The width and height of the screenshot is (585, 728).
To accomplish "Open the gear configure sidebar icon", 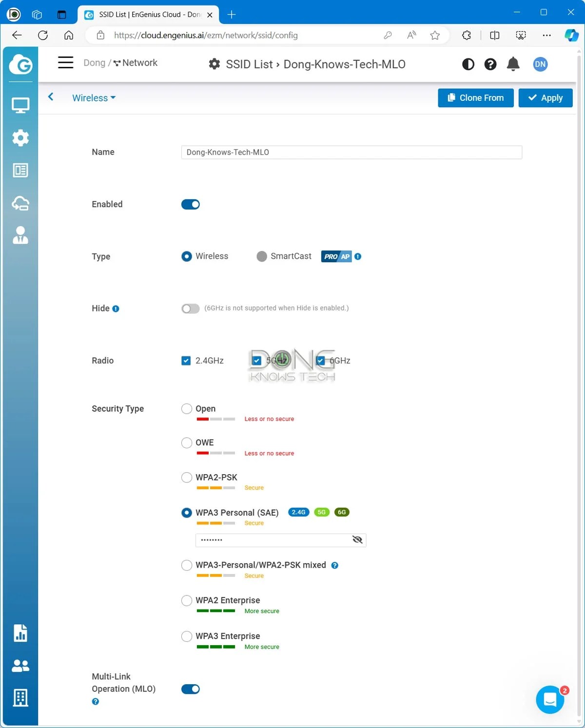I will pyautogui.click(x=20, y=138).
